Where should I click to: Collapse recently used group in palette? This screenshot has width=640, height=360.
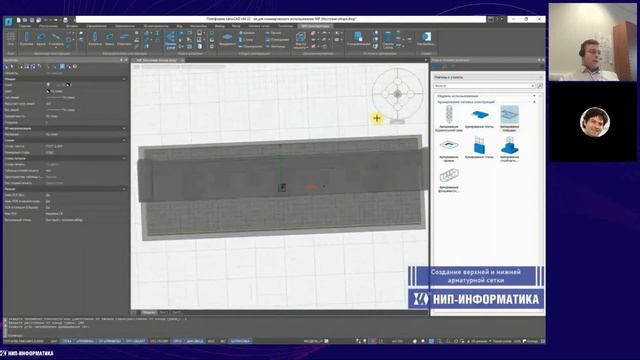[x=534, y=96]
